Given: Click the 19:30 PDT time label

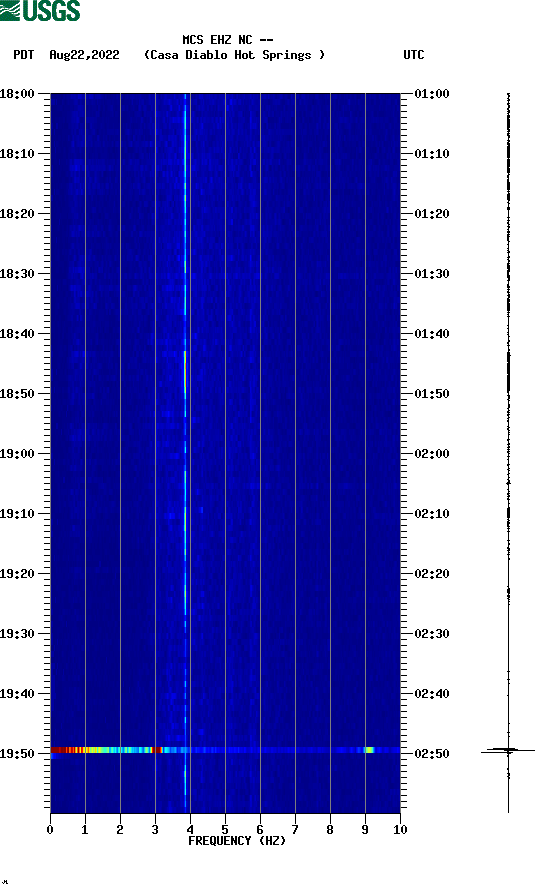Looking at the screenshot, I should pyautogui.click(x=17, y=634).
